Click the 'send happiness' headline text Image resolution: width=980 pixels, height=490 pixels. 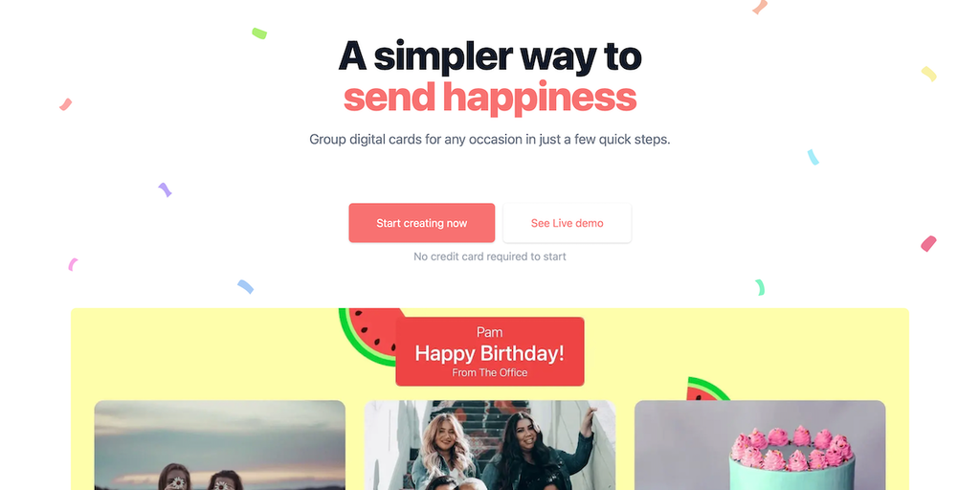[x=490, y=98]
